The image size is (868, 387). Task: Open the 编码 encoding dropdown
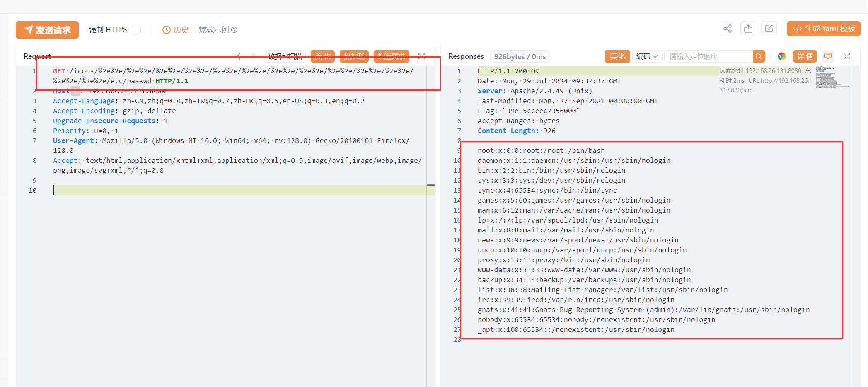pyautogui.click(x=647, y=56)
